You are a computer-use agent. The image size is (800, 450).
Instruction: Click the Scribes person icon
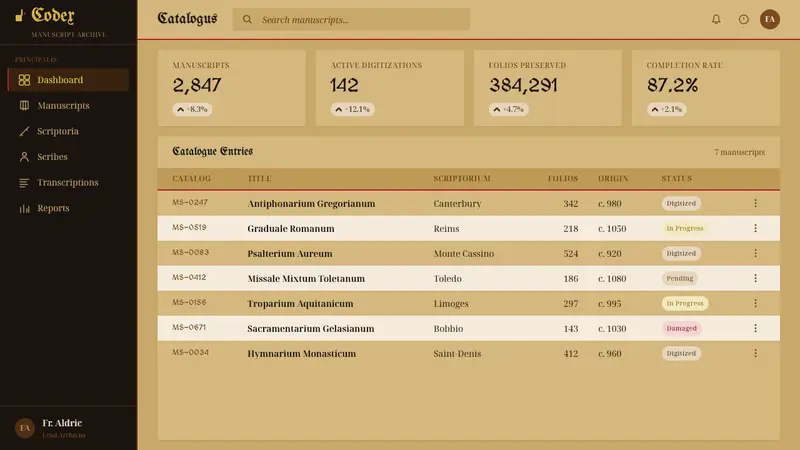pyautogui.click(x=24, y=157)
